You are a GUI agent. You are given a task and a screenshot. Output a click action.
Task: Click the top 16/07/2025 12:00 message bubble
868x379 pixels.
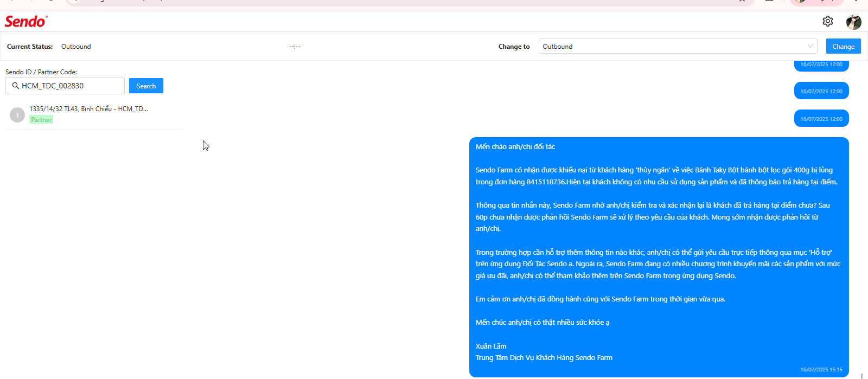(821, 65)
